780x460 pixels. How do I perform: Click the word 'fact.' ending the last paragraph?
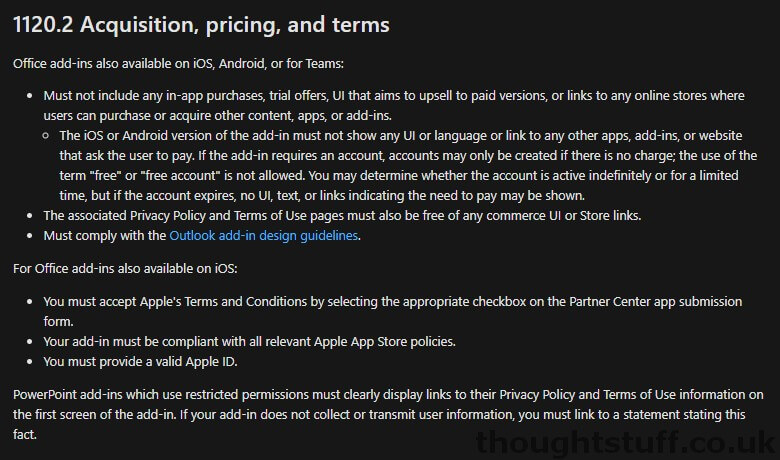tap(25, 435)
